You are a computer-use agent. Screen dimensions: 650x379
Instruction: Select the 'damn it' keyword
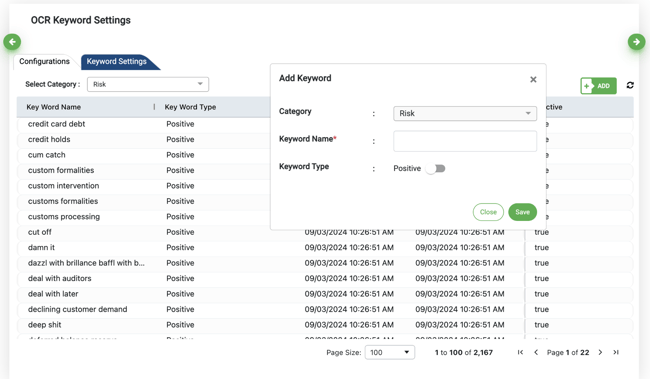pos(41,248)
